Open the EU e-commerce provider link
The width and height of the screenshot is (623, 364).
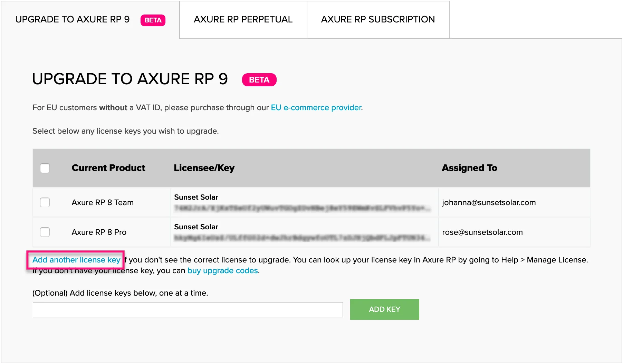(x=316, y=108)
